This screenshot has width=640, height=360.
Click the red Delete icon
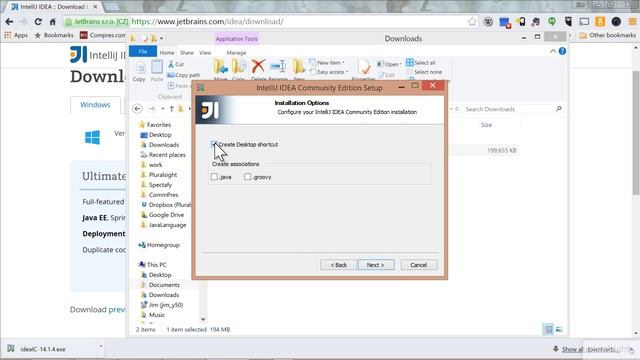pos(258,67)
